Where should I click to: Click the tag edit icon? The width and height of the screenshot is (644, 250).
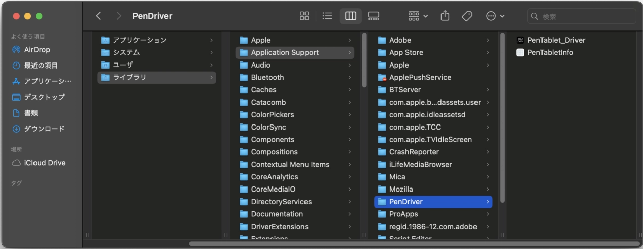tap(467, 16)
